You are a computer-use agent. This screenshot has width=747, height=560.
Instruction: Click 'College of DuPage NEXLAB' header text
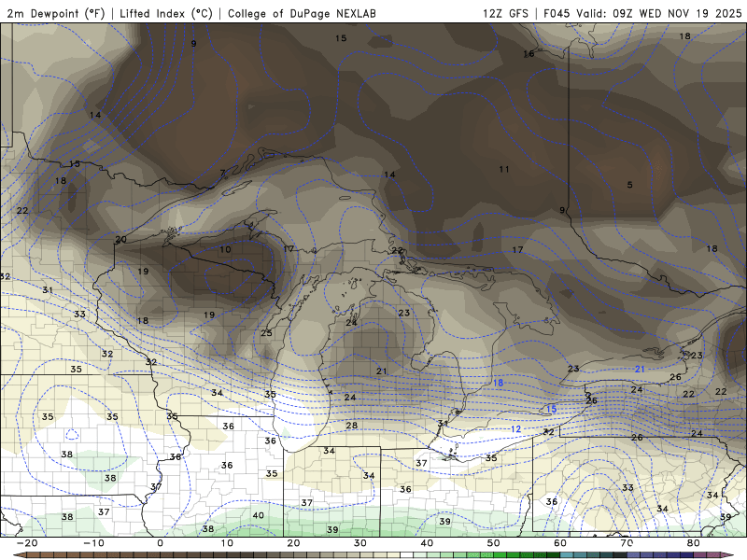click(x=302, y=13)
